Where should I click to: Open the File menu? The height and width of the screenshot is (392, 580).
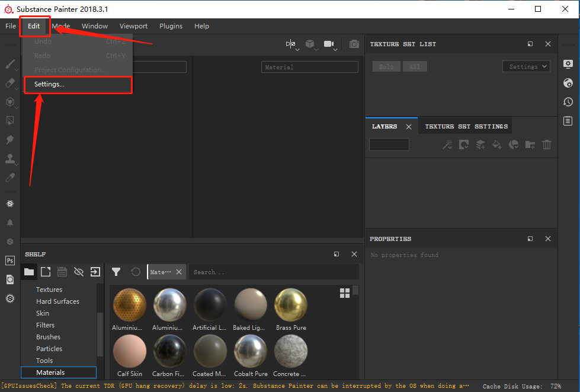[10, 26]
